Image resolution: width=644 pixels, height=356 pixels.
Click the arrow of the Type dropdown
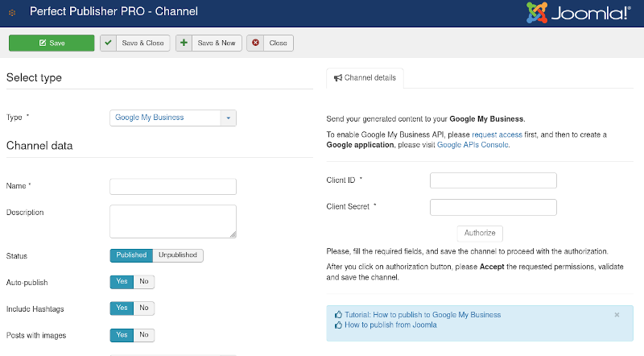point(229,118)
